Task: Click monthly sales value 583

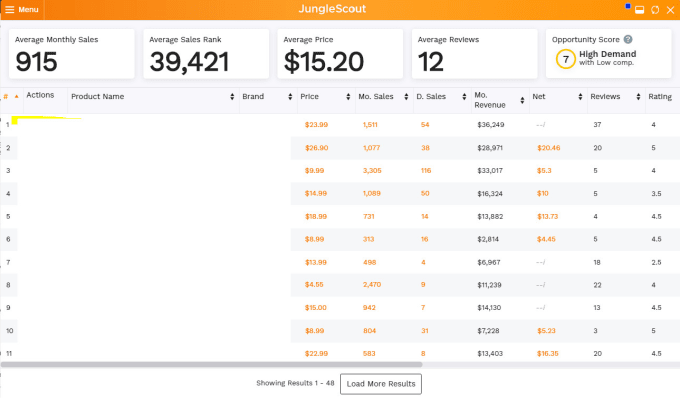Action: (x=369, y=353)
